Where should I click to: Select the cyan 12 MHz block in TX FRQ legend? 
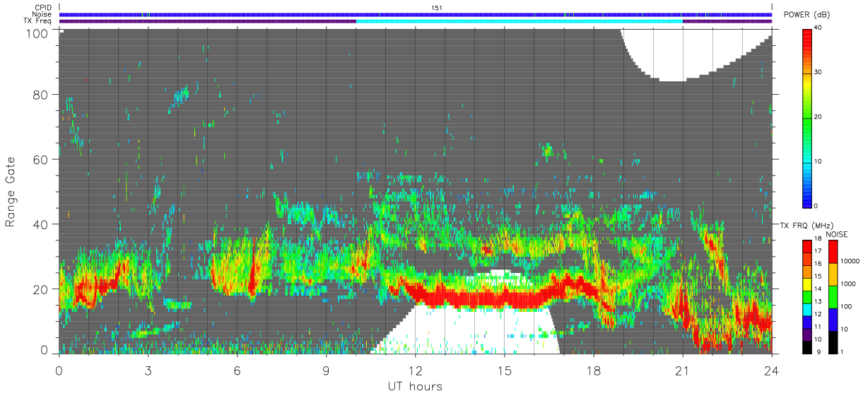point(808,309)
